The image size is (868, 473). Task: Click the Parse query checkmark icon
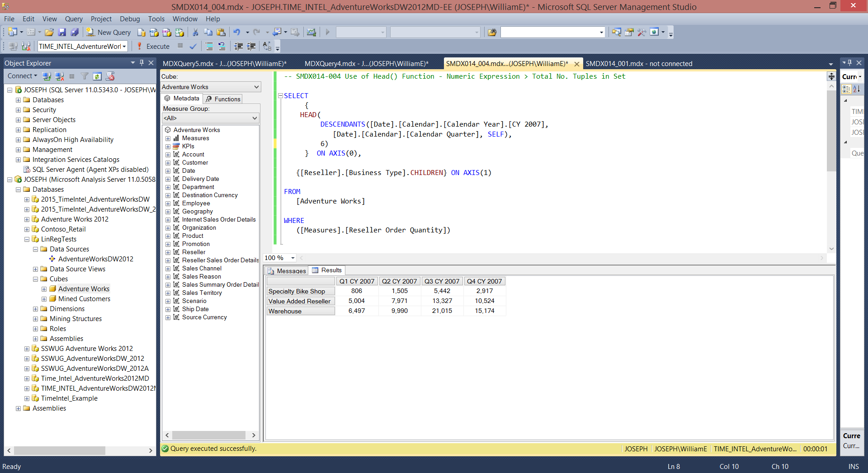point(193,46)
